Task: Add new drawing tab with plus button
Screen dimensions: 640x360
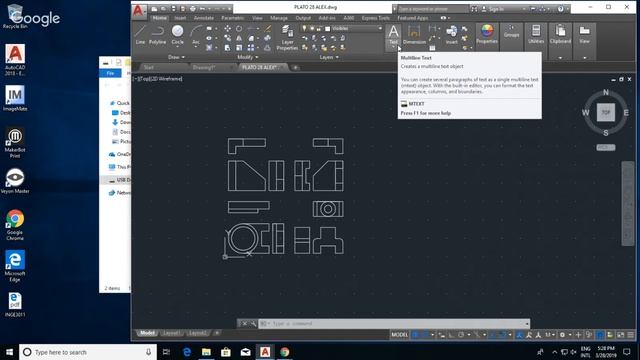Action: [296, 67]
